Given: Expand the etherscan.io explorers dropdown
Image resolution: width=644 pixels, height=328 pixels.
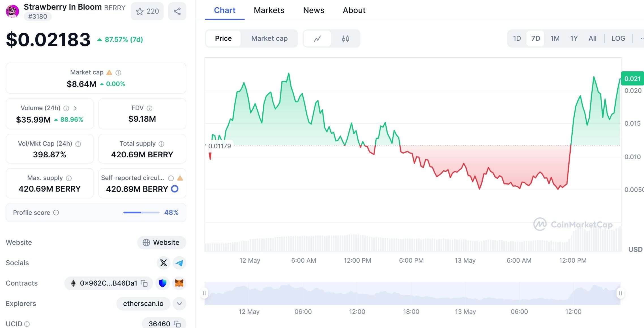Looking at the screenshot, I should (x=179, y=304).
